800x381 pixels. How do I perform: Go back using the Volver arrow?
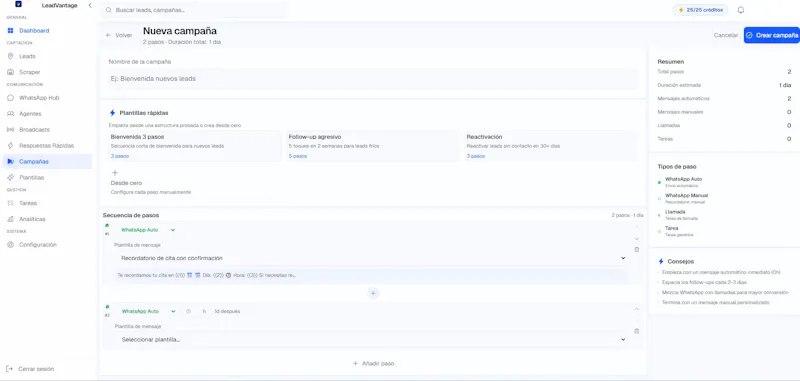(x=119, y=35)
